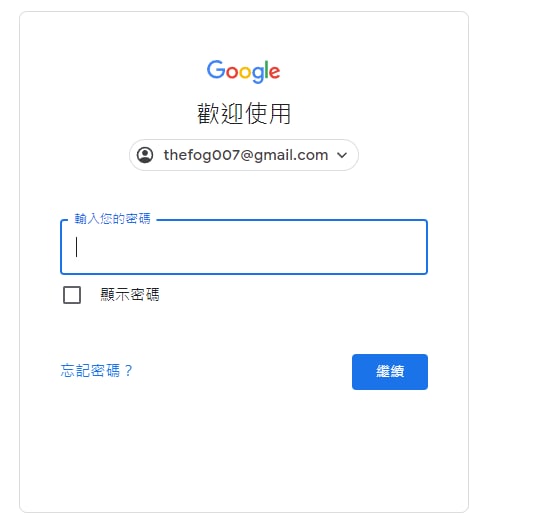
Task: Open the 忘記密碼？ link
Action: click(96, 371)
